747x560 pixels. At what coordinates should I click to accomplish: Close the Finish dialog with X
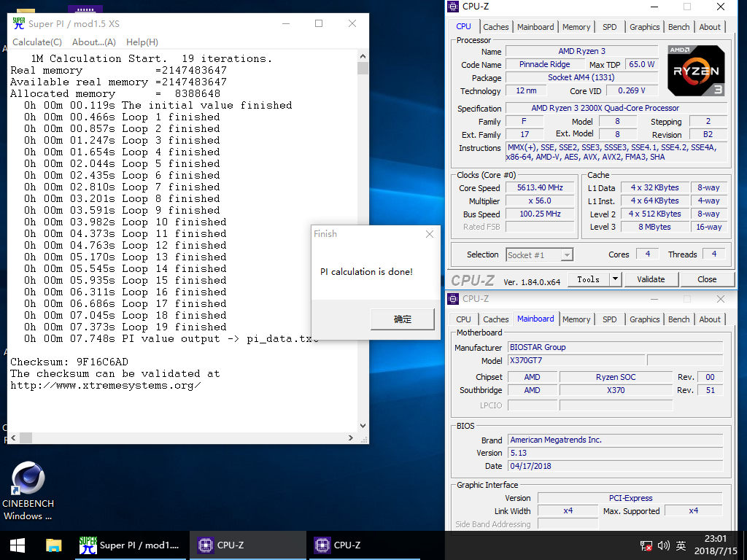pos(429,234)
